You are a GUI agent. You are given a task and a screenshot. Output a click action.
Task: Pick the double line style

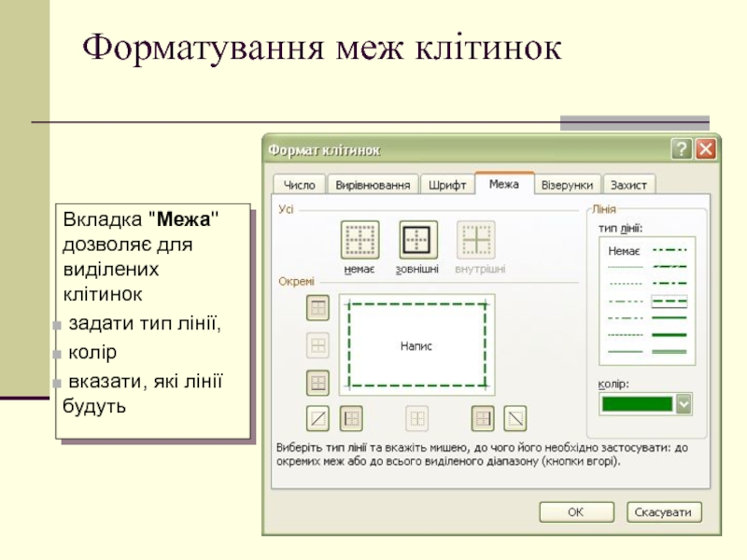click(x=669, y=352)
